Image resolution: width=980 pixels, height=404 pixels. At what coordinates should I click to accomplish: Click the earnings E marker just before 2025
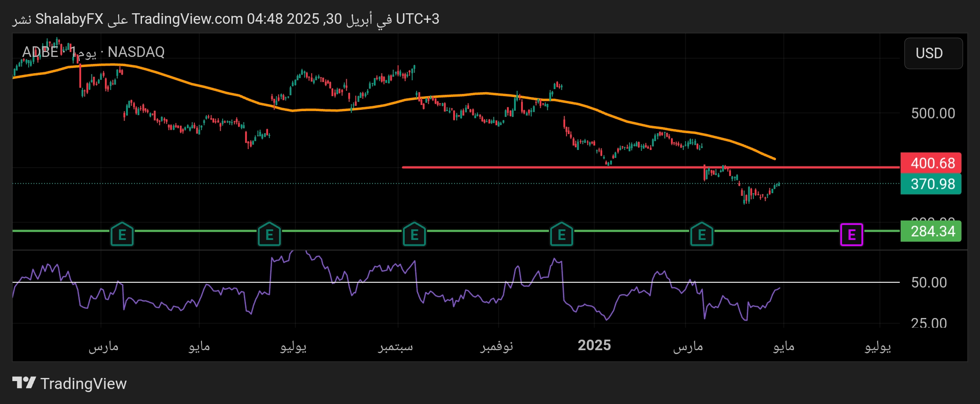[562, 234]
